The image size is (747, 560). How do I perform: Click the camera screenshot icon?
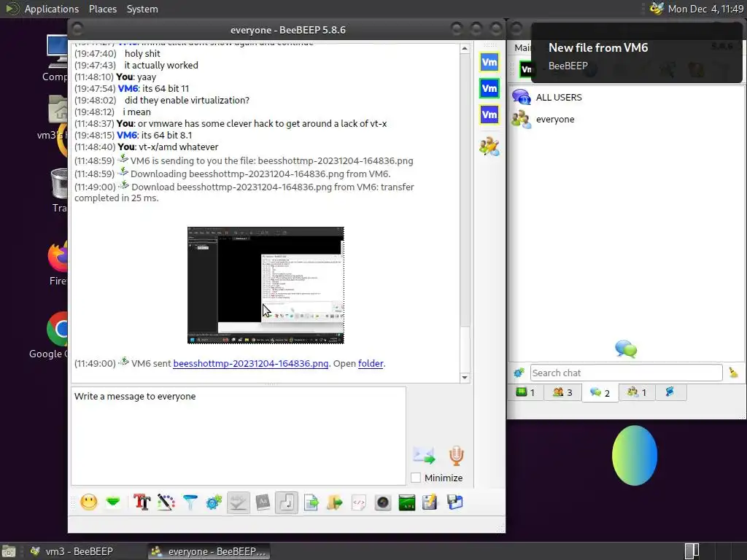(383, 502)
